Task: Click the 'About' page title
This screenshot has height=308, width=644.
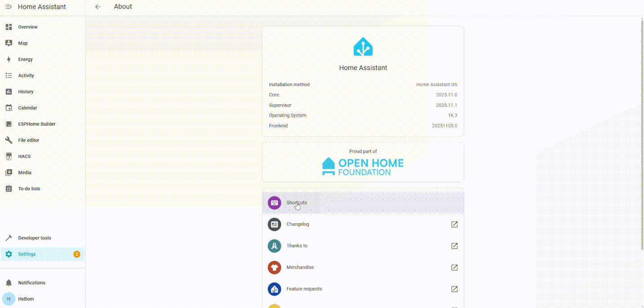Action: [123, 7]
